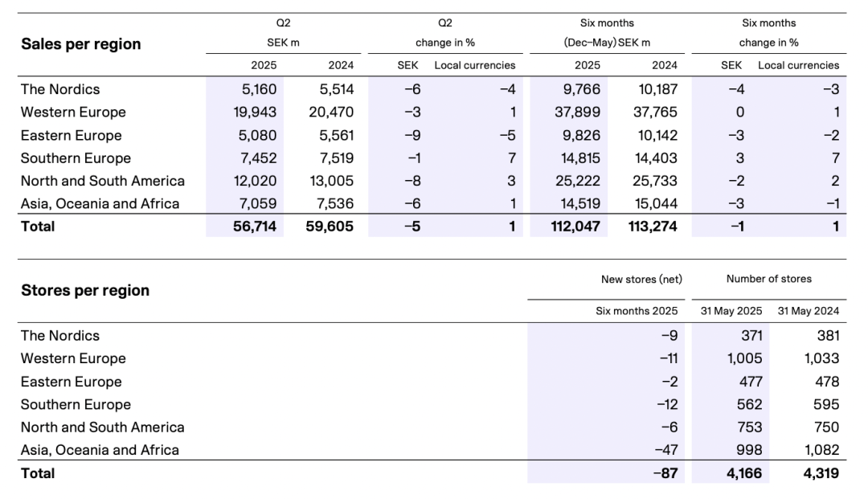Click the 31 May 2024 column header
Image resolution: width=868 pixels, height=499 pixels.
[809, 311]
